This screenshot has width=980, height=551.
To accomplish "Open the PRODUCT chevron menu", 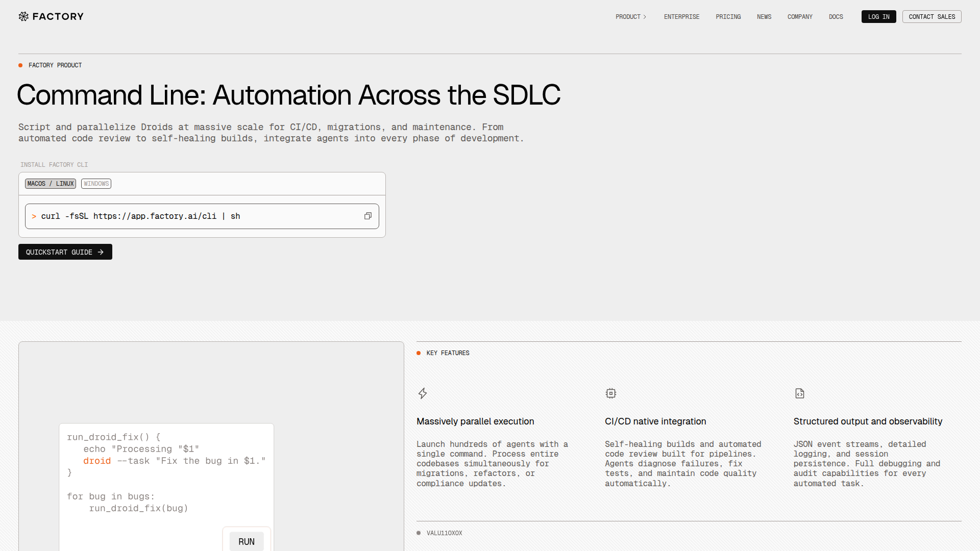I will click(x=645, y=16).
